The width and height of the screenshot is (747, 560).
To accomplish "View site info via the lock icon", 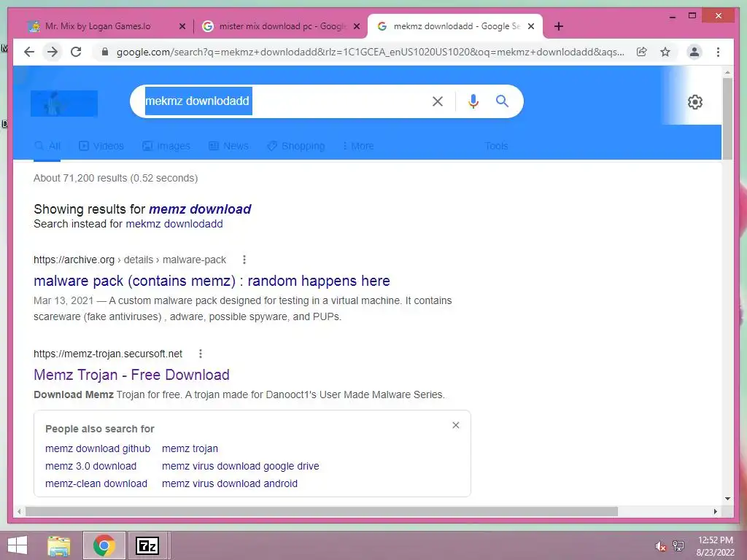I will [105, 52].
